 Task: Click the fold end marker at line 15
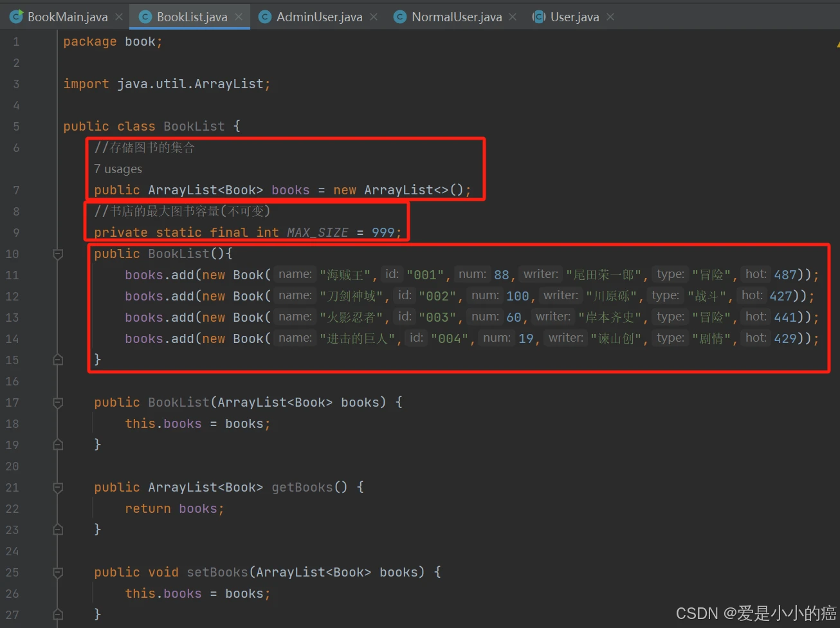click(58, 360)
